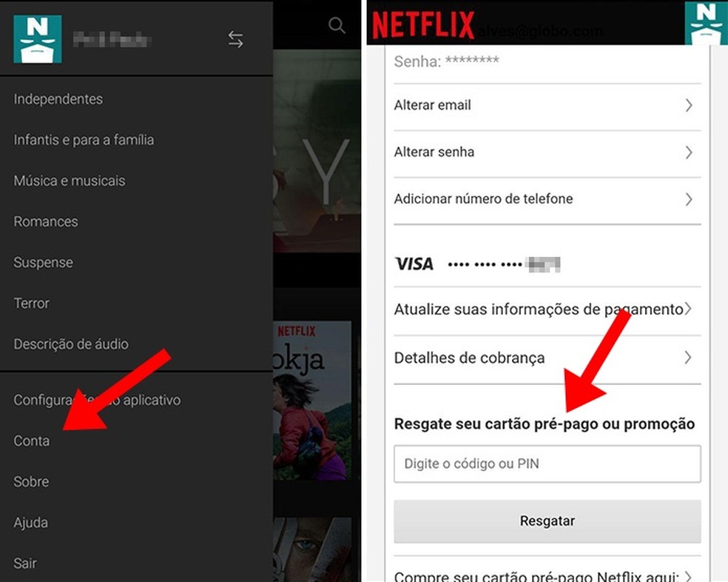
Task: Select Descrição de áudio
Action: 71,344
